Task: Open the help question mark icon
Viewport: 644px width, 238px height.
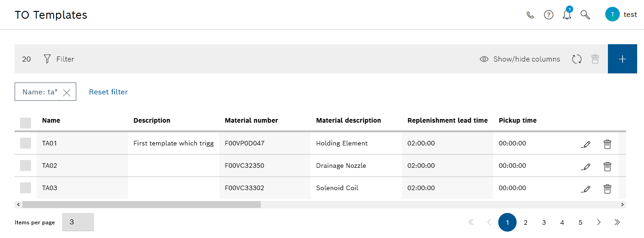Action: [x=549, y=15]
